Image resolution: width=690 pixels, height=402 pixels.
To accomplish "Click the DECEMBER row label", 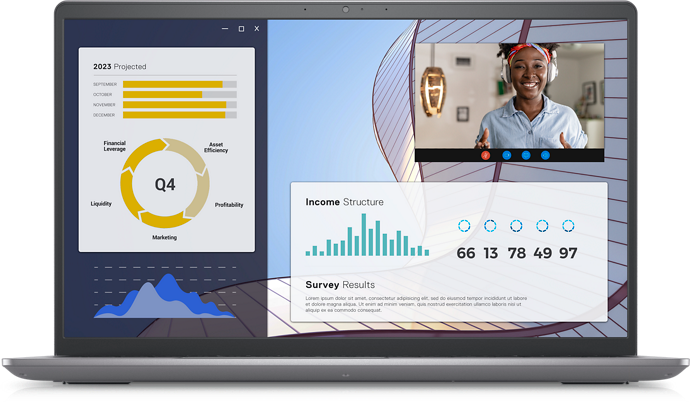I will click(x=104, y=115).
